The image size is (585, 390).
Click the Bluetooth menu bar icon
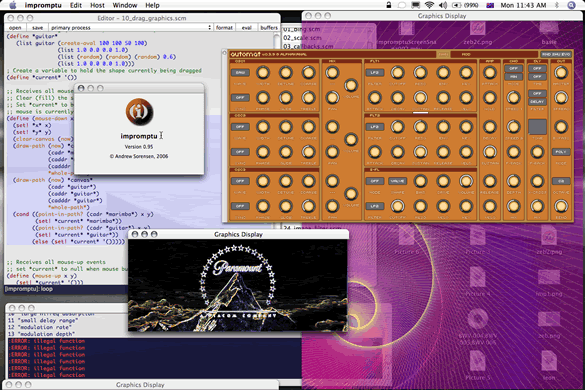tap(557, 5)
